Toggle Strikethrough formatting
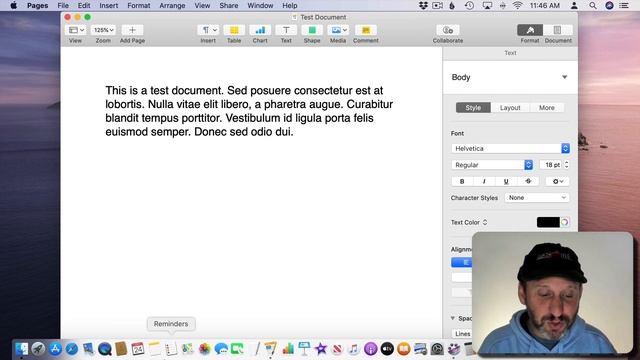The image size is (640, 360). tap(528, 181)
